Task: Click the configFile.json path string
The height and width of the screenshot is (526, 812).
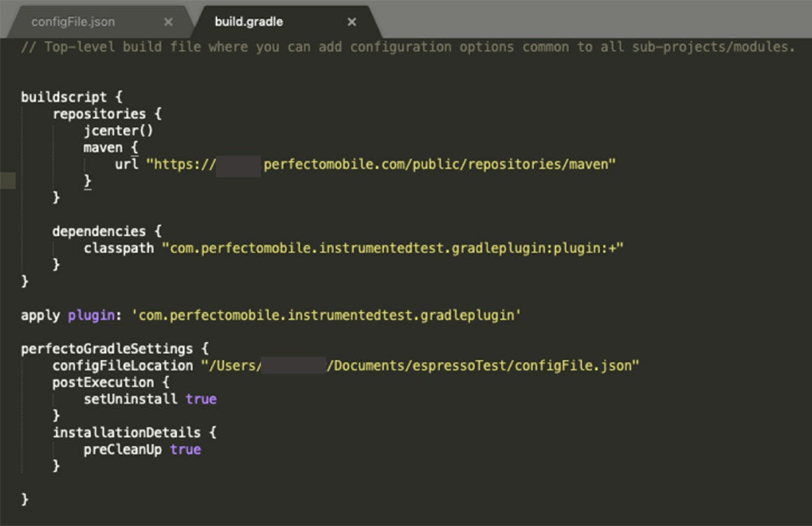Action: 420,365
